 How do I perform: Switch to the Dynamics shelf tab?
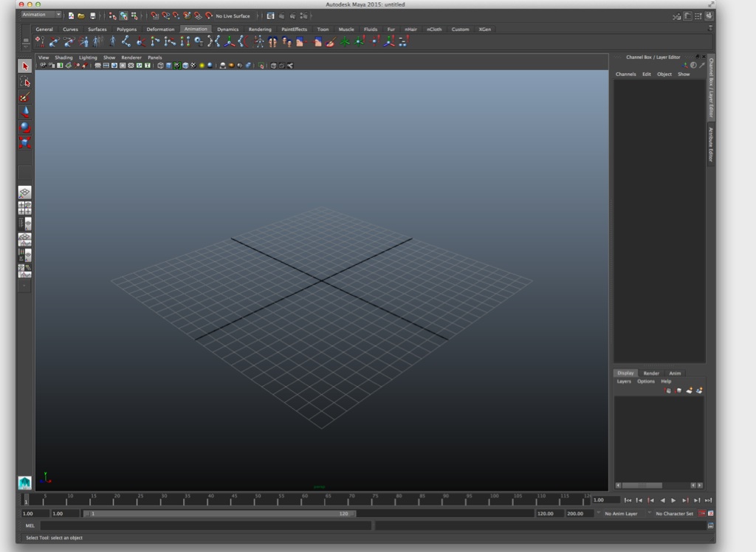(x=227, y=30)
